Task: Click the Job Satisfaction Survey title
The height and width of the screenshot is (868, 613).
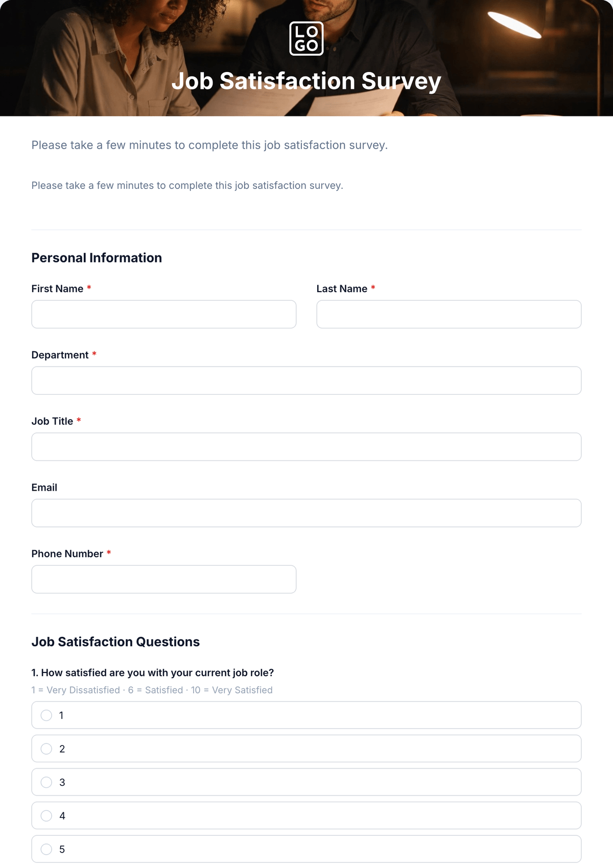Action: click(306, 81)
